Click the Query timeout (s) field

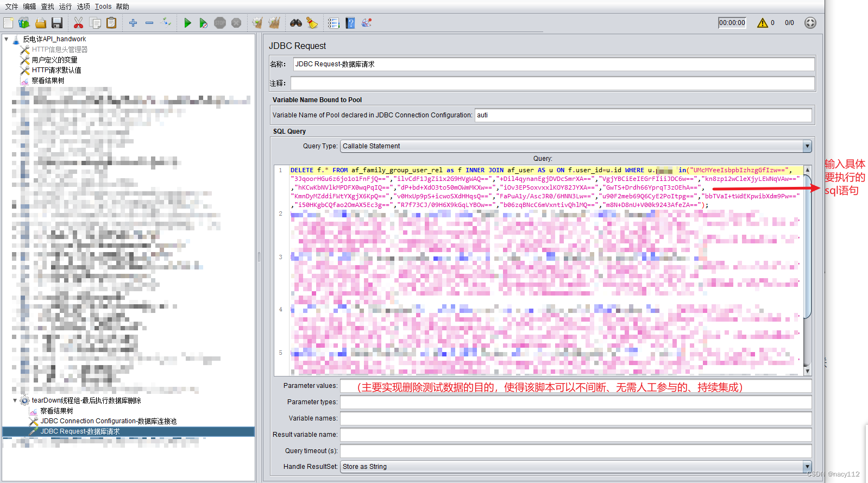[576, 451]
